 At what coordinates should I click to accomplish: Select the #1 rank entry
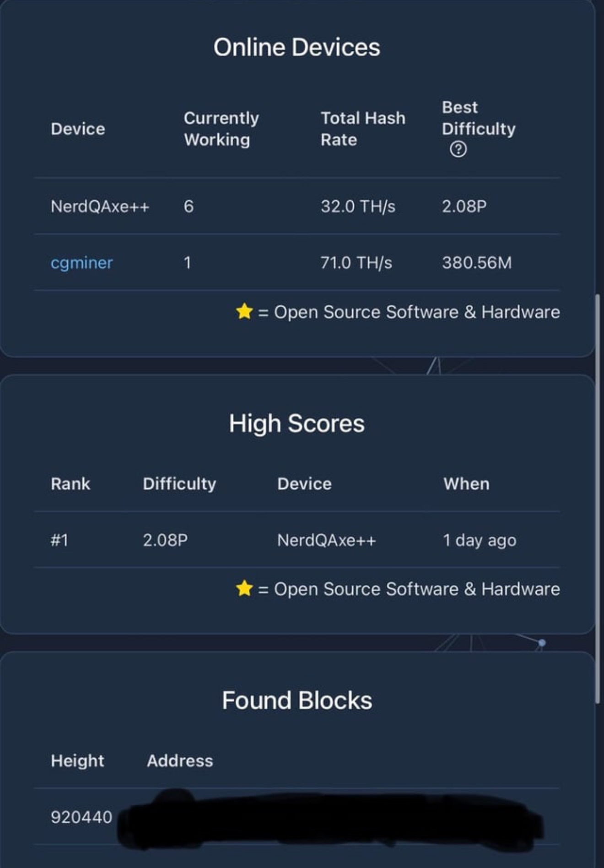(59, 540)
